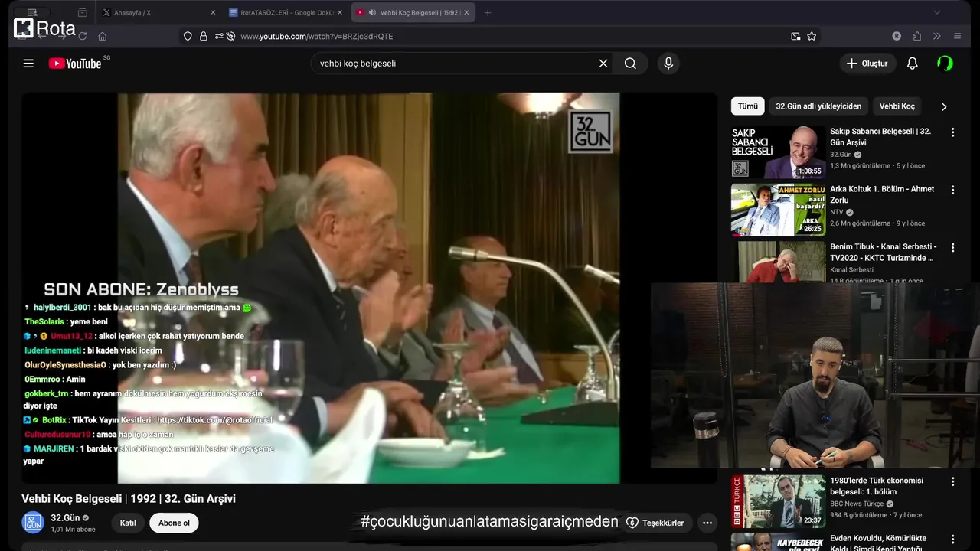The width and height of the screenshot is (980, 551).
Task: Open Arka Koltuk Ahmet Zorlu thumbnail
Action: point(778,210)
